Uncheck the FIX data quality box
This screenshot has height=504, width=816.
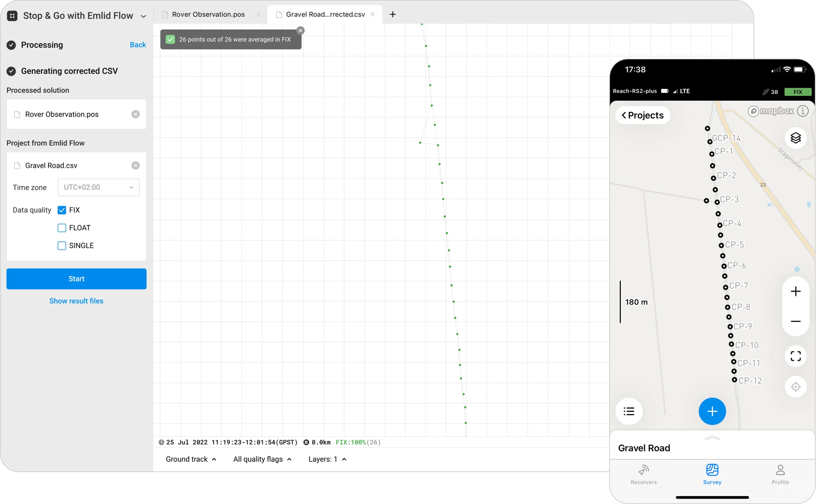[x=62, y=210]
